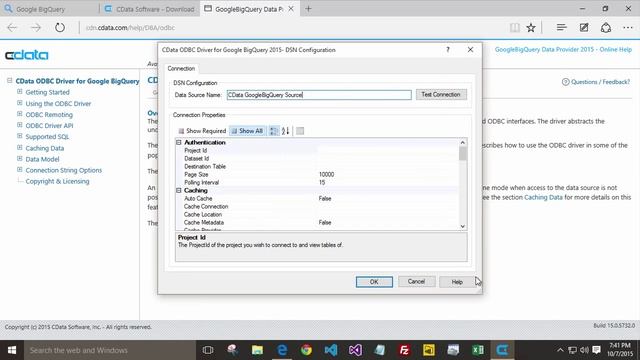Open a new browser tab
The width and height of the screenshot is (640, 360).
pos(308,9)
